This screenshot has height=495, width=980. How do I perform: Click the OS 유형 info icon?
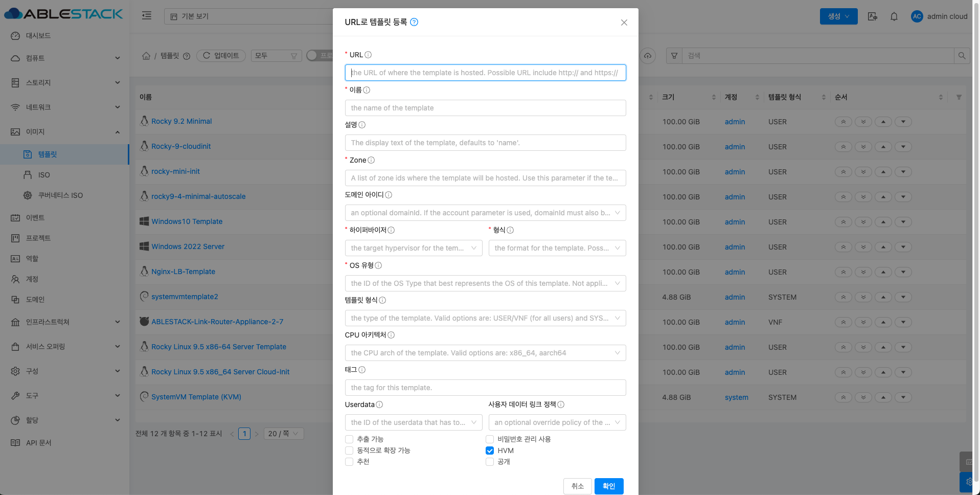point(378,265)
